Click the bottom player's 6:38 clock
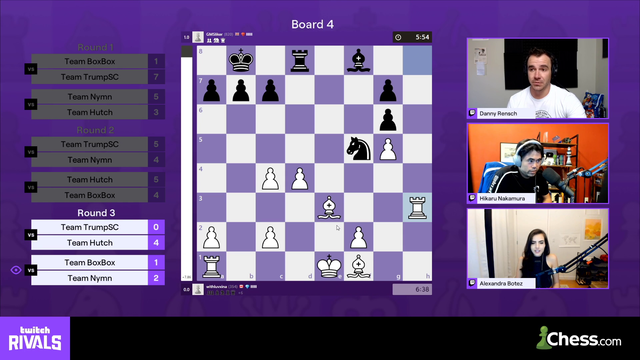This screenshot has width=640, height=360. tap(412, 289)
